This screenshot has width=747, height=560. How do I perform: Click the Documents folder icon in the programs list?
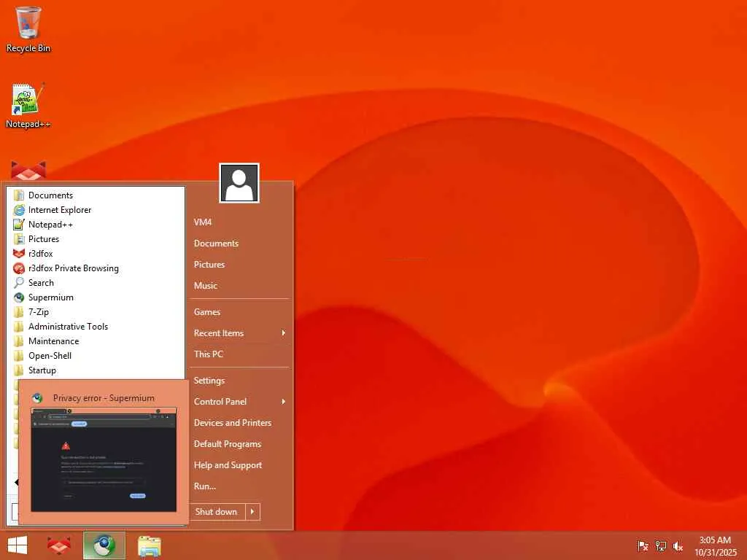click(19, 195)
